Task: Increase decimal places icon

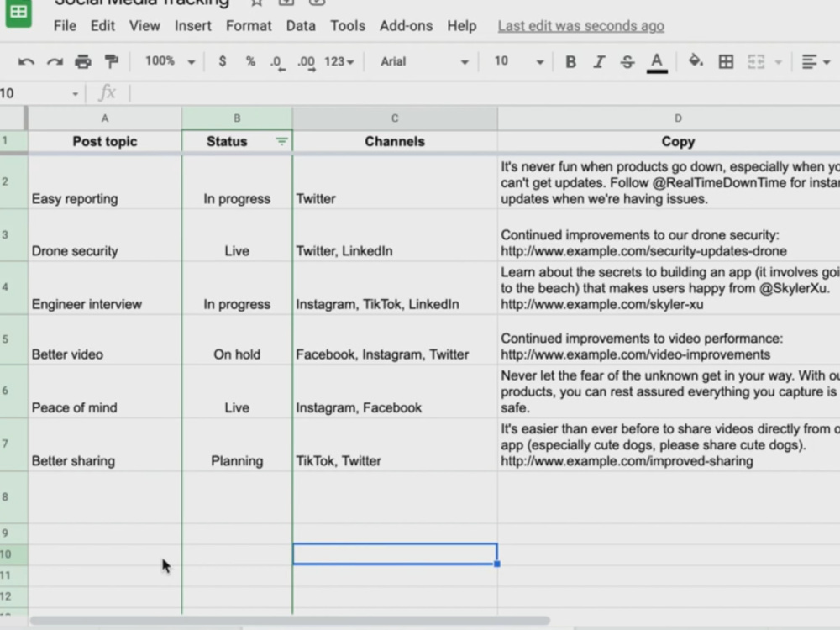Action: tap(307, 63)
